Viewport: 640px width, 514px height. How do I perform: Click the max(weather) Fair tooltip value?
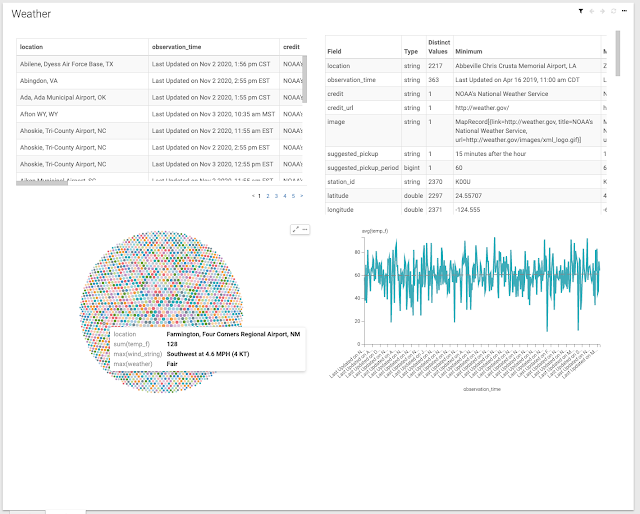172,364
